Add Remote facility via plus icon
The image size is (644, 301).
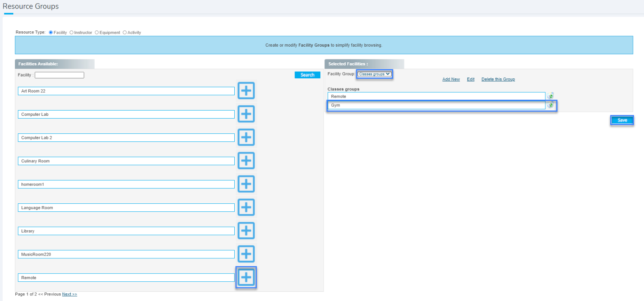pyautogui.click(x=246, y=277)
